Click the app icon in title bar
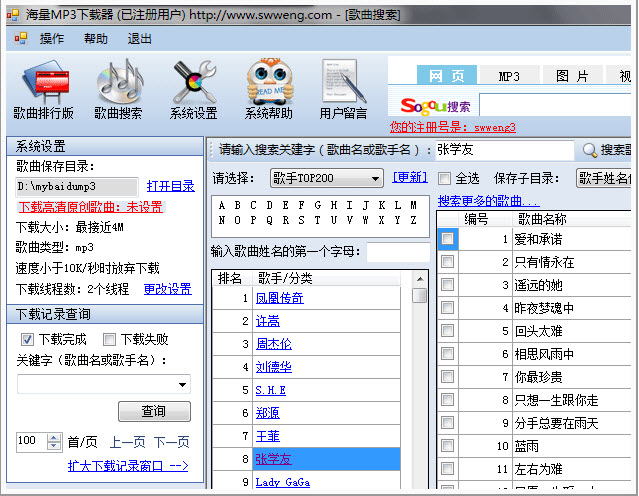The image size is (639, 496). [13, 15]
